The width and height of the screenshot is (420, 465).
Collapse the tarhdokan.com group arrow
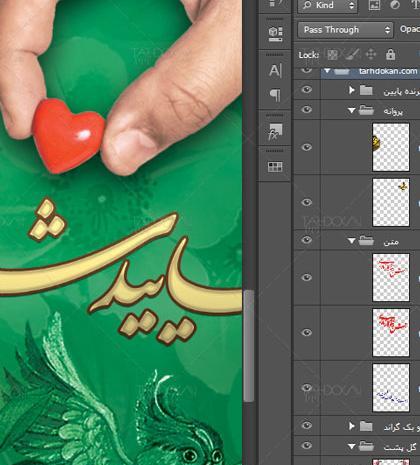tap(327, 70)
